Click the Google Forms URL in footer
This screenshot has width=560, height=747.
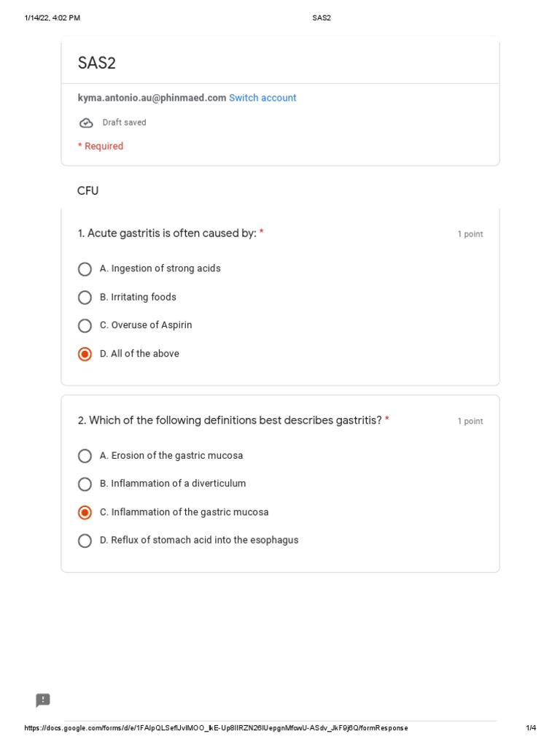pyautogui.click(x=216, y=728)
